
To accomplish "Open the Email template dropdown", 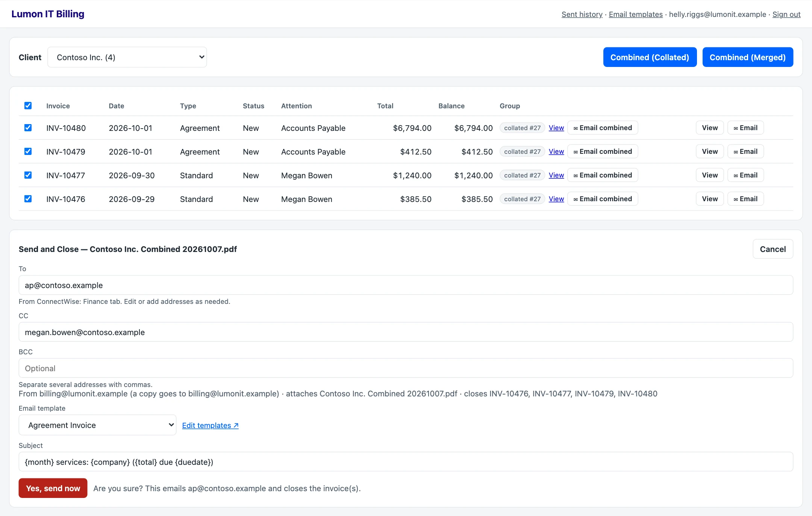I will click(x=97, y=425).
